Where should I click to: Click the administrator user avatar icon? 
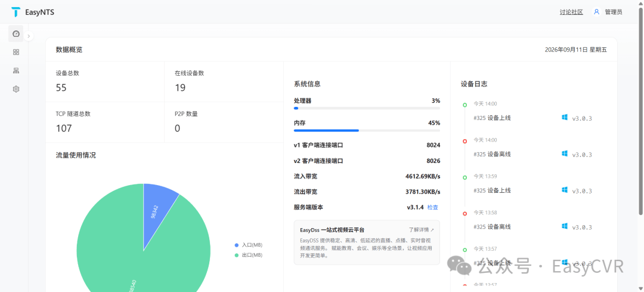[596, 12]
